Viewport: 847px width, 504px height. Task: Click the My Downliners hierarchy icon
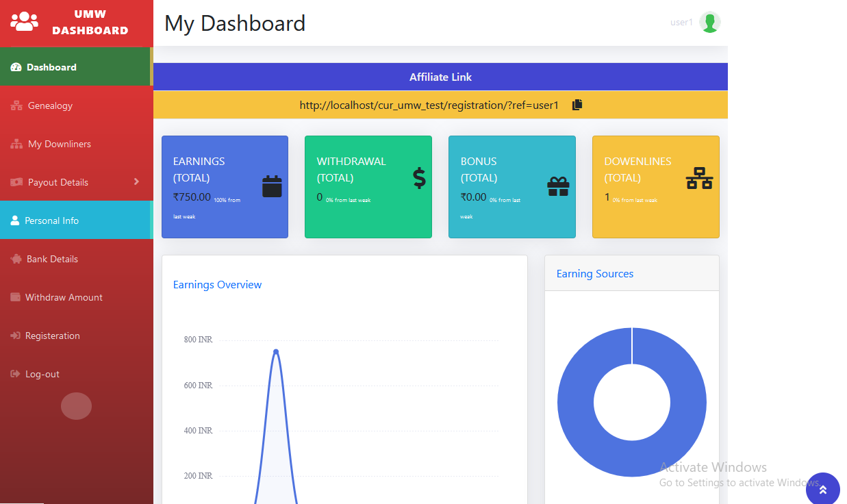pyautogui.click(x=15, y=144)
